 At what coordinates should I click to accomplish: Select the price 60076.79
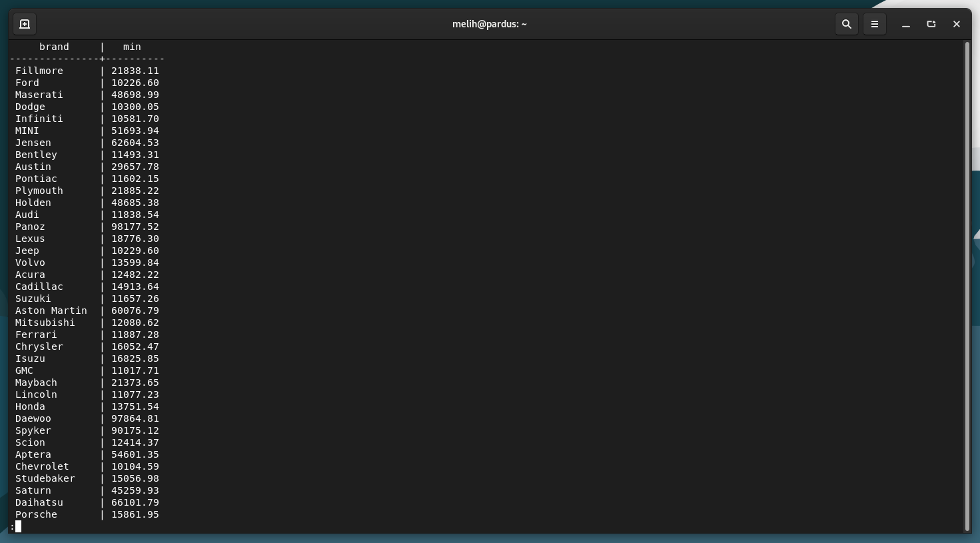tap(135, 310)
